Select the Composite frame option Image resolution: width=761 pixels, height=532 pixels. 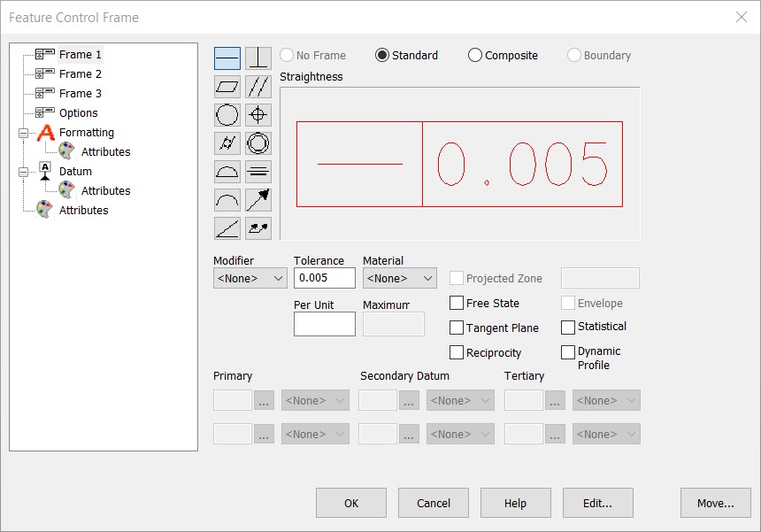pos(474,55)
